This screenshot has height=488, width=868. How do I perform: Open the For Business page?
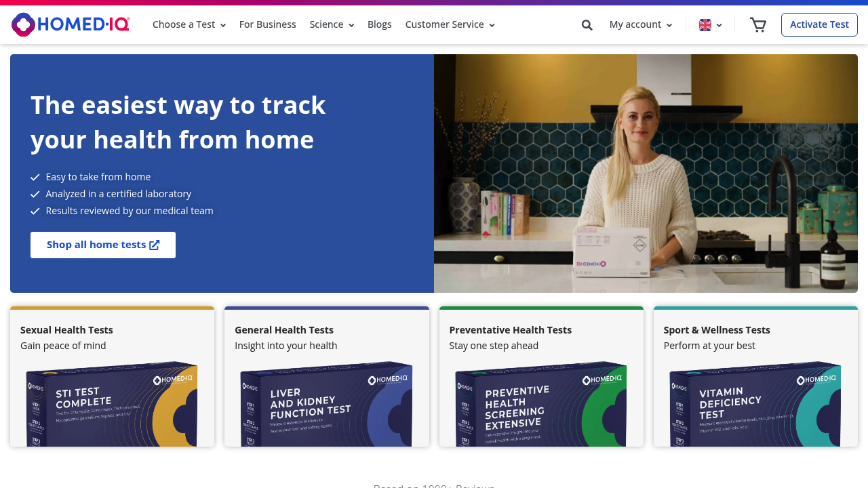[267, 24]
